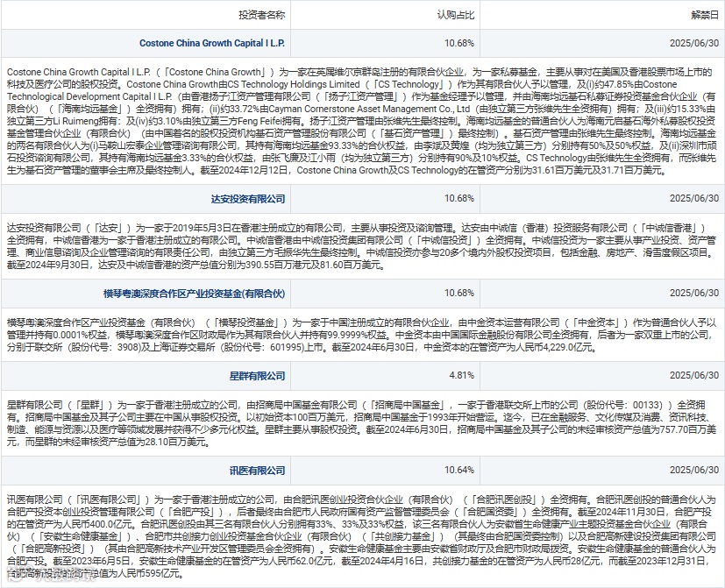The width and height of the screenshot is (725, 588).
Task: Open the 讯医有限公司 investor link
Action: [257, 471]
